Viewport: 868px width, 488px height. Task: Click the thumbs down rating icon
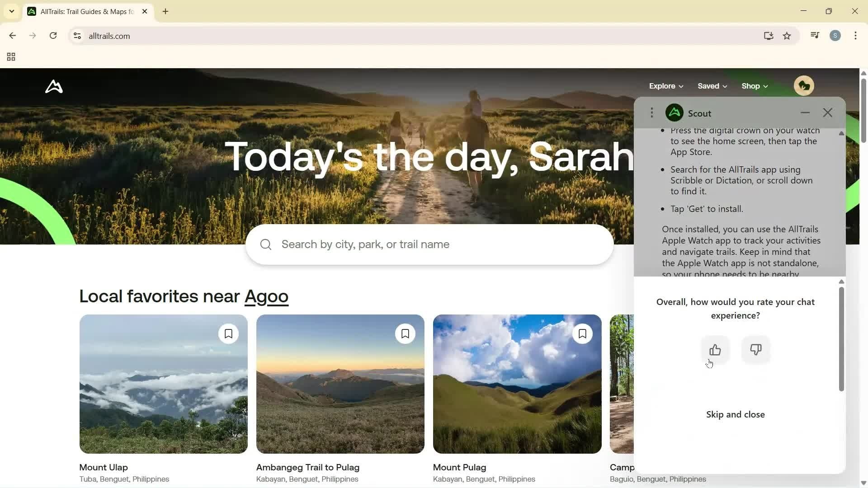pyautogui.click(x=756, y=350)
